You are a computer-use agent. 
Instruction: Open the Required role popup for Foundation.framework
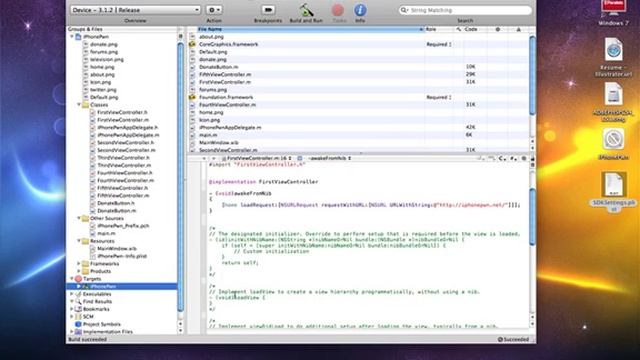click(439, 97)
